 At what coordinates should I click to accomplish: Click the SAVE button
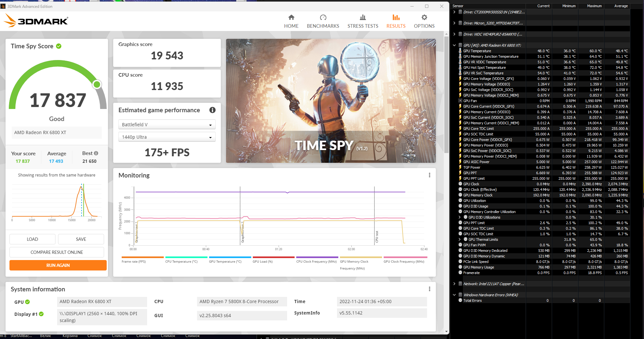(x=81, y=239)
